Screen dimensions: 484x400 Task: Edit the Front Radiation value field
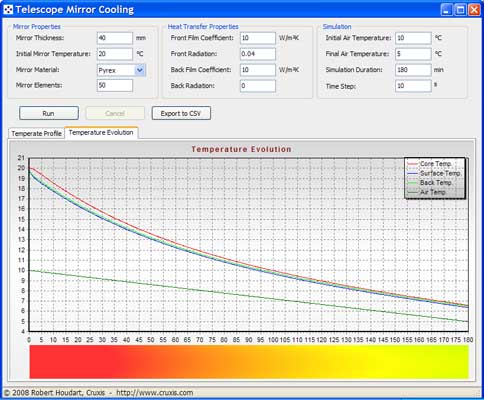click(258, 54)
